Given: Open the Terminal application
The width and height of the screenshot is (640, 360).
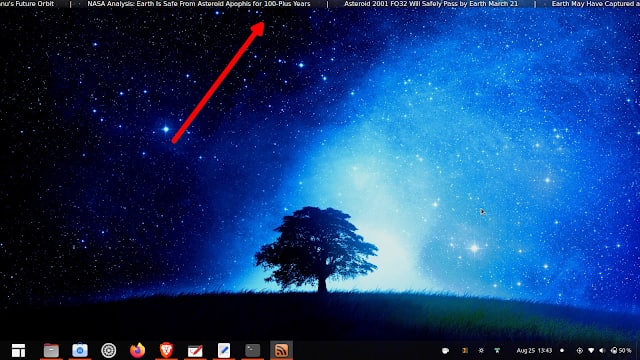Looking at the screenshot, I should point(253,350).
